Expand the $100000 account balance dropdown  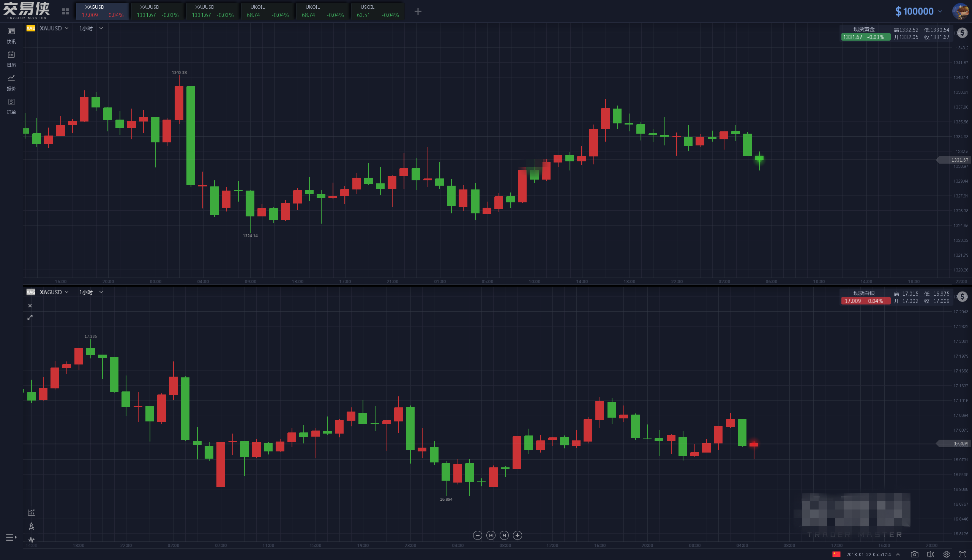(x=918, y=11)
